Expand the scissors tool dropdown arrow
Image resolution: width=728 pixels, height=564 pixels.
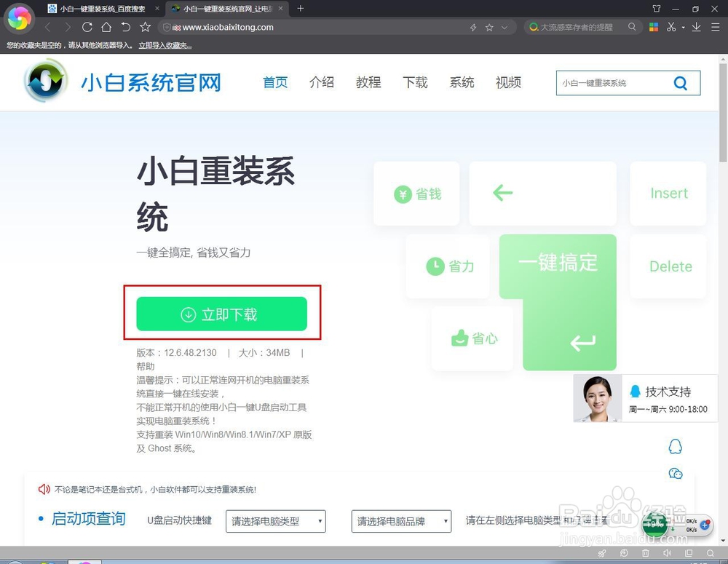[684, 28]
